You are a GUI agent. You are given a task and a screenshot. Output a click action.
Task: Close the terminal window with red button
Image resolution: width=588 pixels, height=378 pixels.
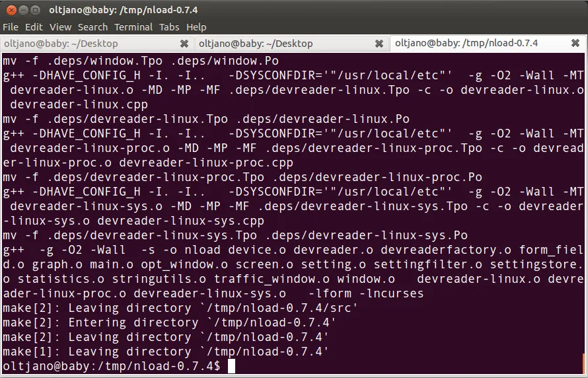(x=11, y=10)
